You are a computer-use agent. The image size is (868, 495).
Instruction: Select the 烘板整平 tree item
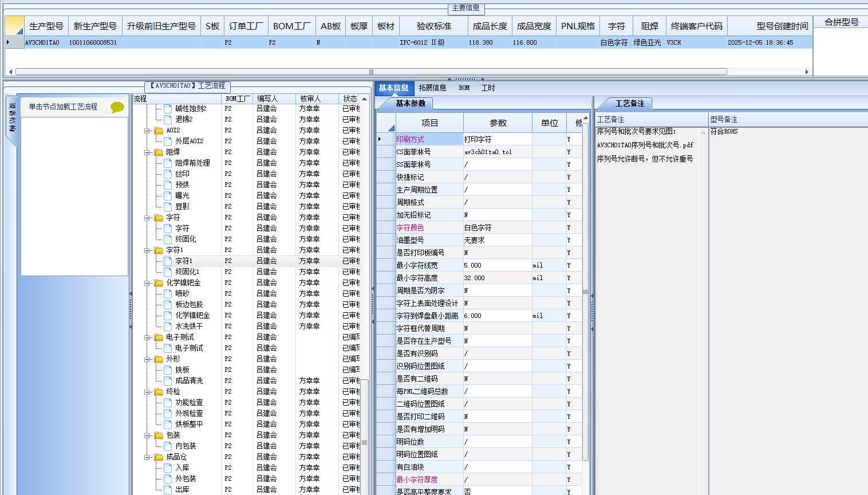[x=189, y=424]
